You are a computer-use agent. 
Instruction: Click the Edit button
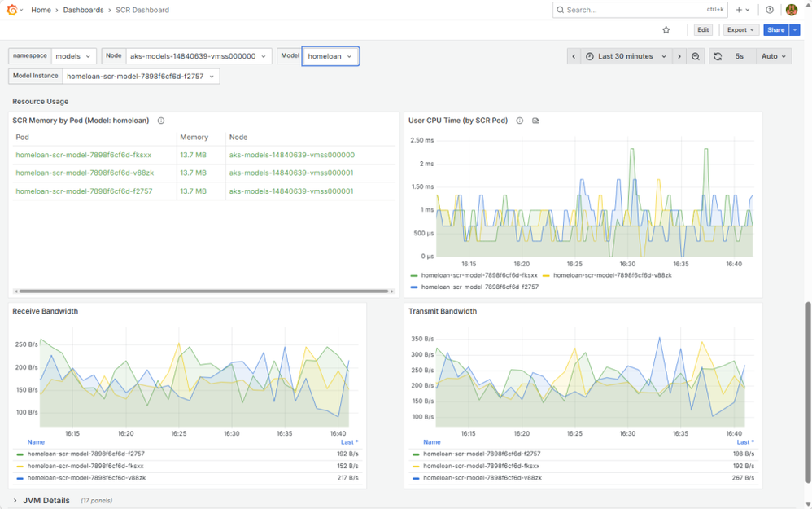click(x=703, y=30)
